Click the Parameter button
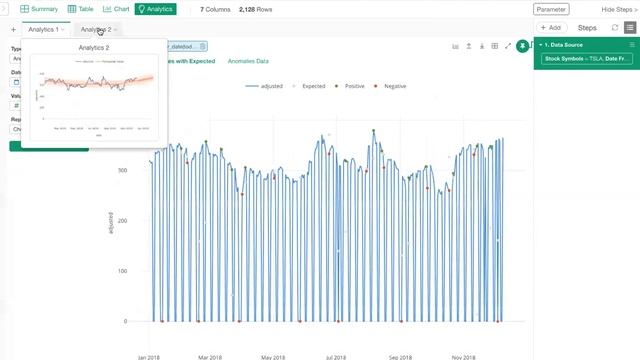 click(551, 9)
